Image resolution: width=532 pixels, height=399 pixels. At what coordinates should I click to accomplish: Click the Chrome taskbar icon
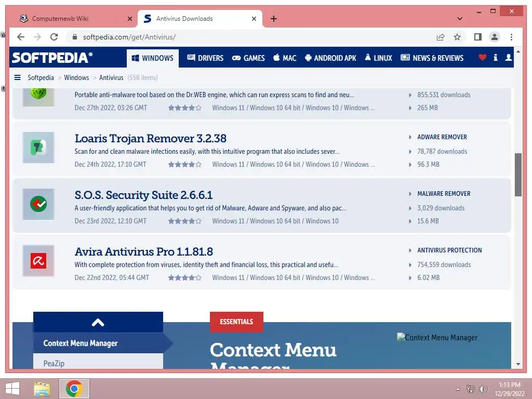(74, 389)
